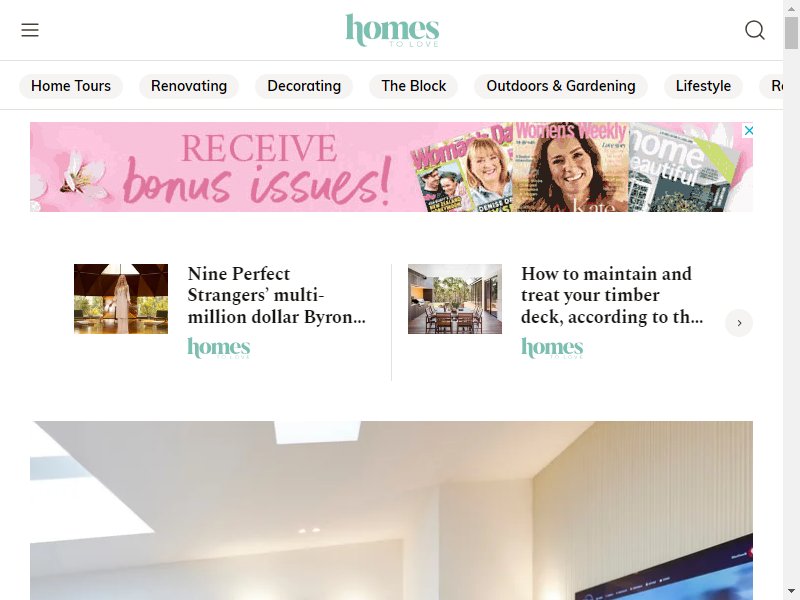Click homes logo under Nine Perfect Strangers

pos(219,348)
